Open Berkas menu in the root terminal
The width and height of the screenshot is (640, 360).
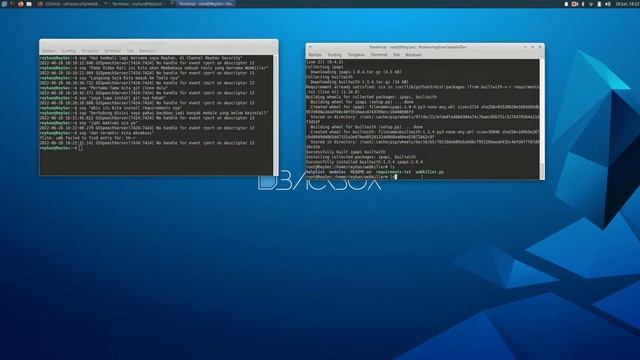pos(315,55)
